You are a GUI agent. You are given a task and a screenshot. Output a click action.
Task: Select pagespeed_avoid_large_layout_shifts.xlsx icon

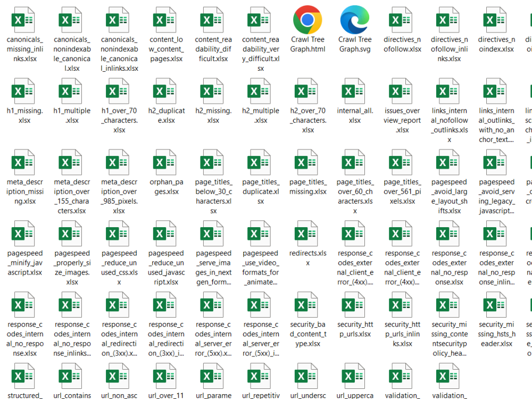[448, 162]
